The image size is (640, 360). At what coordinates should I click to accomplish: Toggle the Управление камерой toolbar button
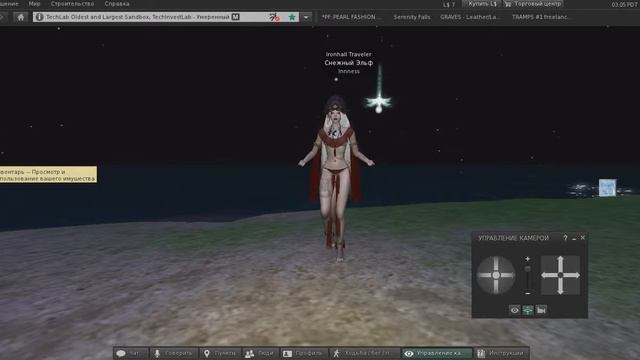tap(436, 353)
